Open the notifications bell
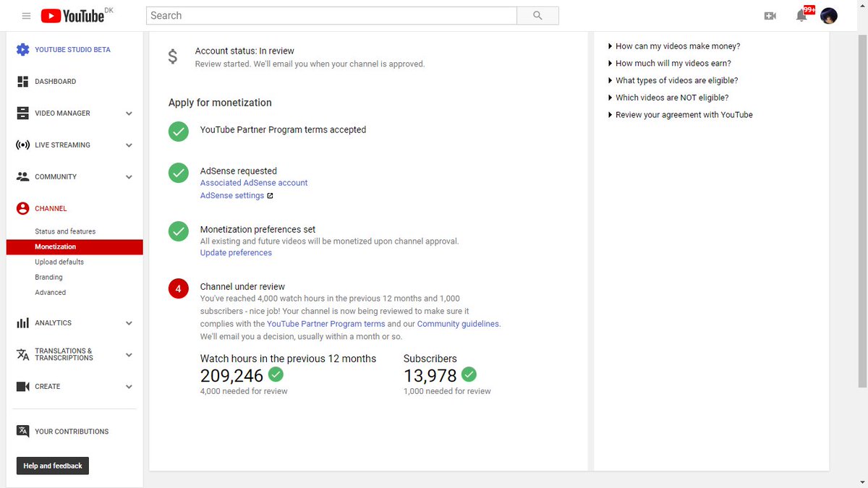This screenshot has height=488, width=868. (x=801, y=16)
